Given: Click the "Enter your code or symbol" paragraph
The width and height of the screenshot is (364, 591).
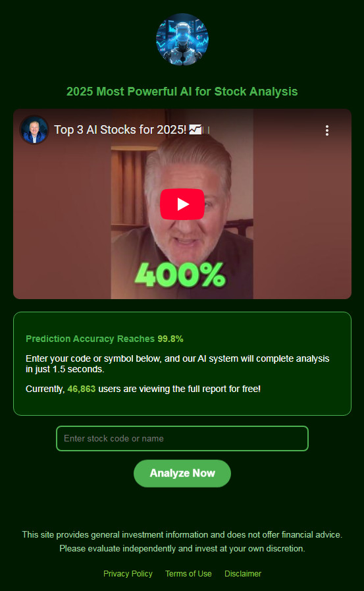Looking at the screenshot, I should pos(177,364).
